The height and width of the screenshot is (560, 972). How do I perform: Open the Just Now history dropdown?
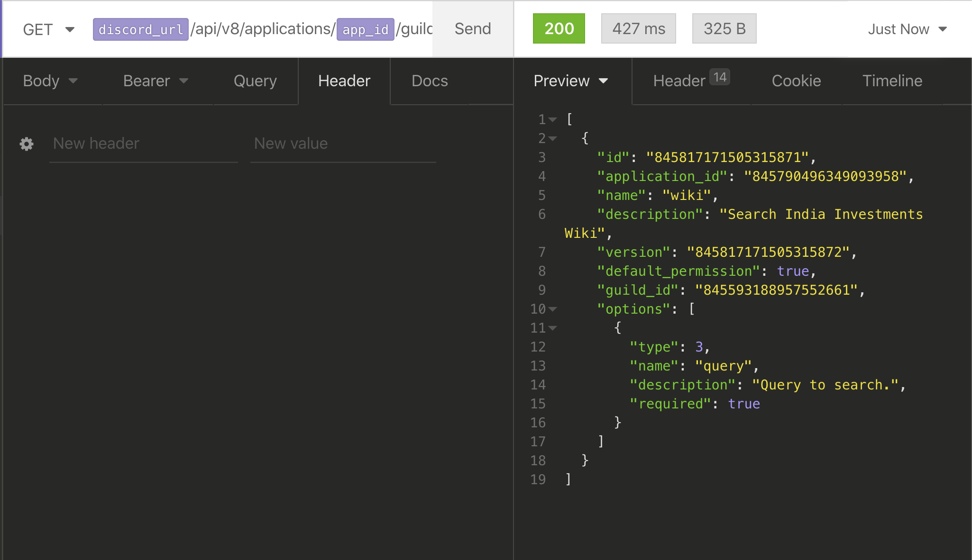click(x=907, y=29)
